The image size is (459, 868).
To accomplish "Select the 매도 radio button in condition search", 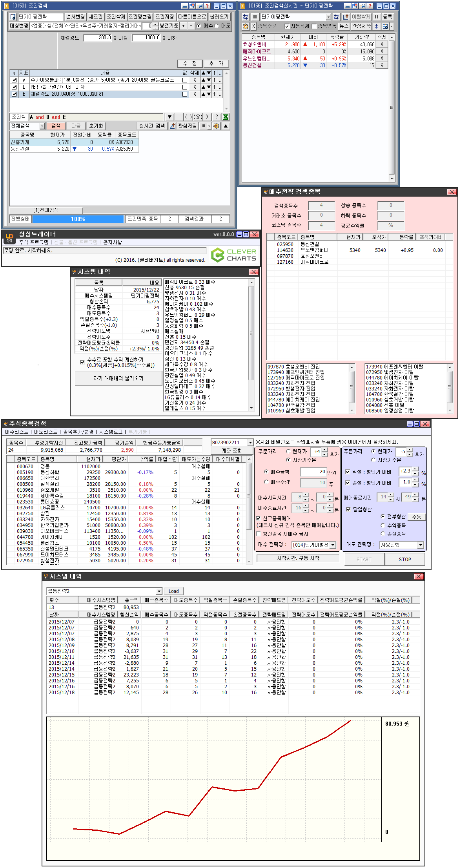I will [x=217, y=26].
